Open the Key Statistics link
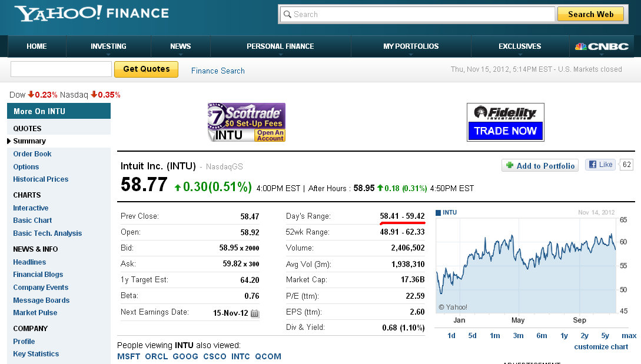The width and height of the screenshot is (641, 364). [36, 354]
